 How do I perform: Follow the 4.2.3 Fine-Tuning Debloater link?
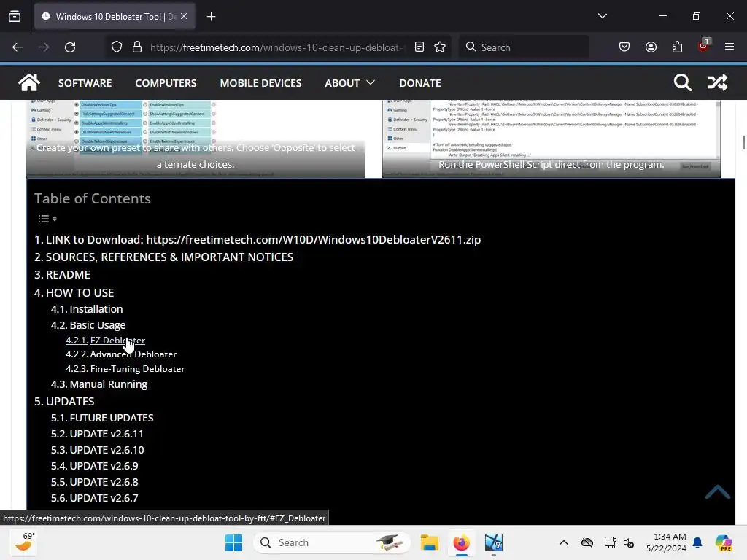[125, 368]
